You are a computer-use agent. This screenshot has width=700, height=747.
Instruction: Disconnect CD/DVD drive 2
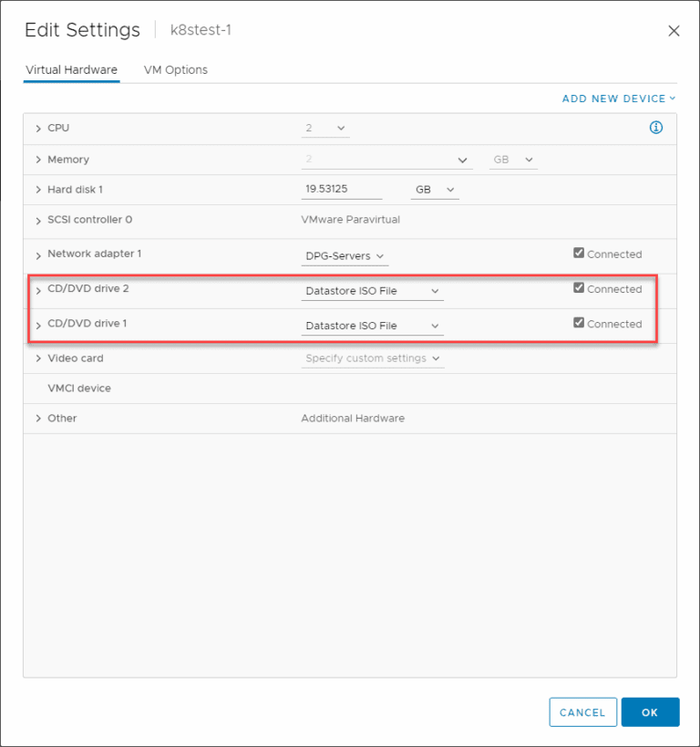[x=578, y=287]
